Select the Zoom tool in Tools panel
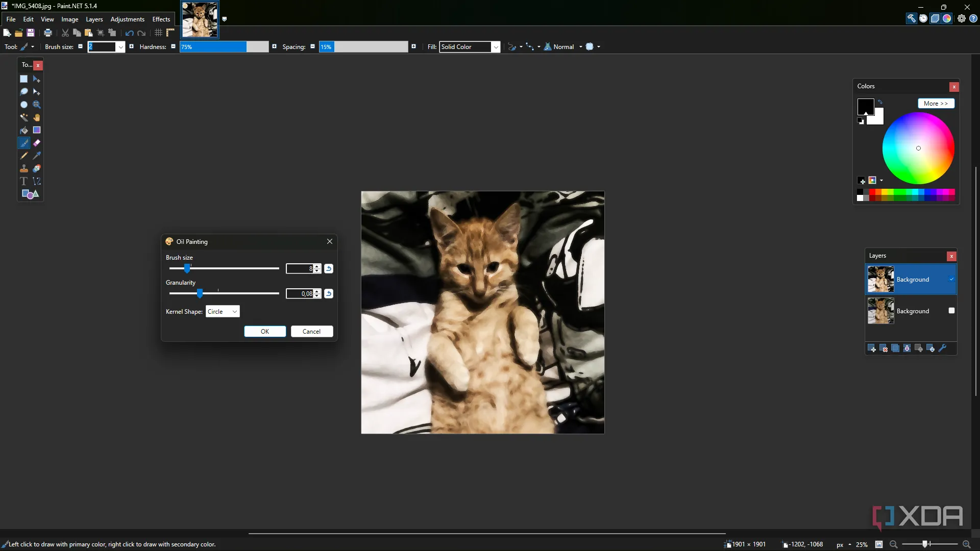The width and height of the screenshot is (980, 551). pos(37,105)
